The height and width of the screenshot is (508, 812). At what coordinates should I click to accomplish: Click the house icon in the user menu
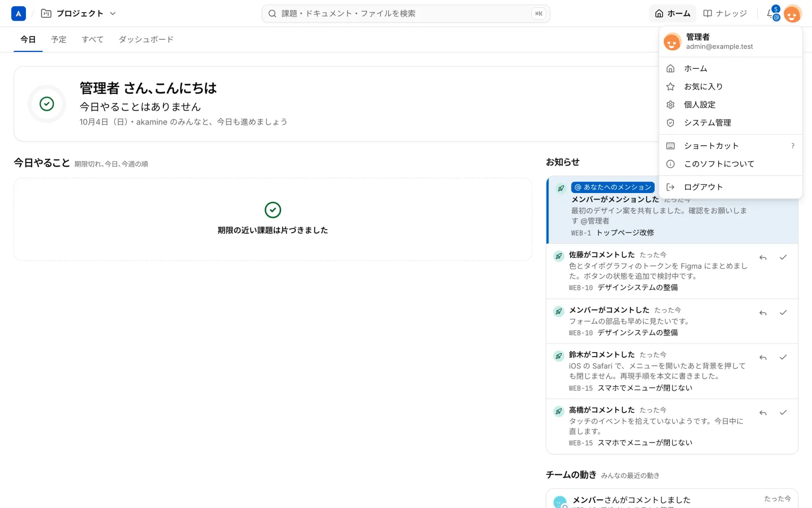pos(670,69)
